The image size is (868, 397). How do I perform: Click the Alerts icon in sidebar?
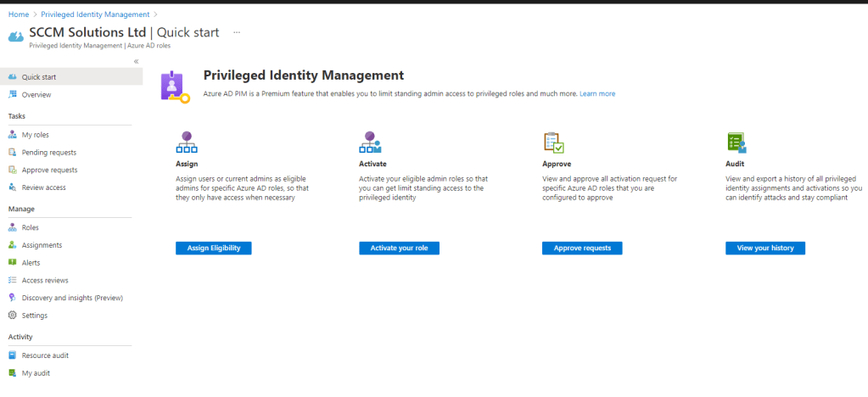click(x=13, y=263)
